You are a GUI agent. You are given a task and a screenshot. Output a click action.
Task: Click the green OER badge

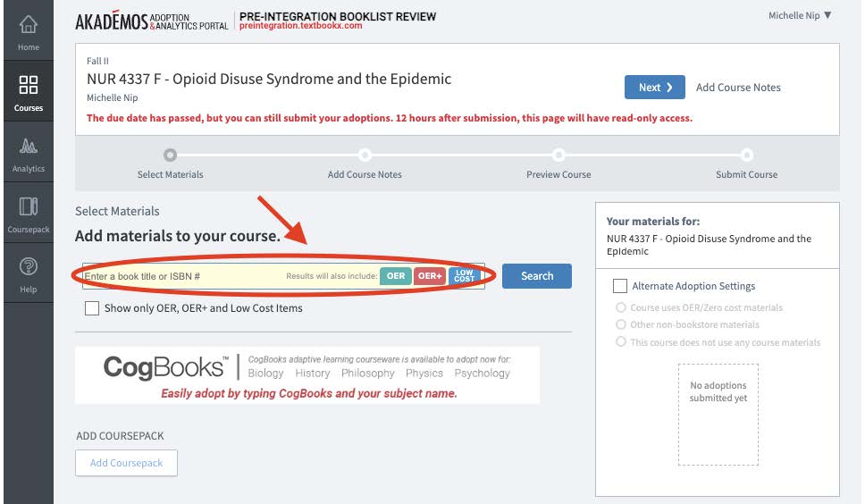396,276
